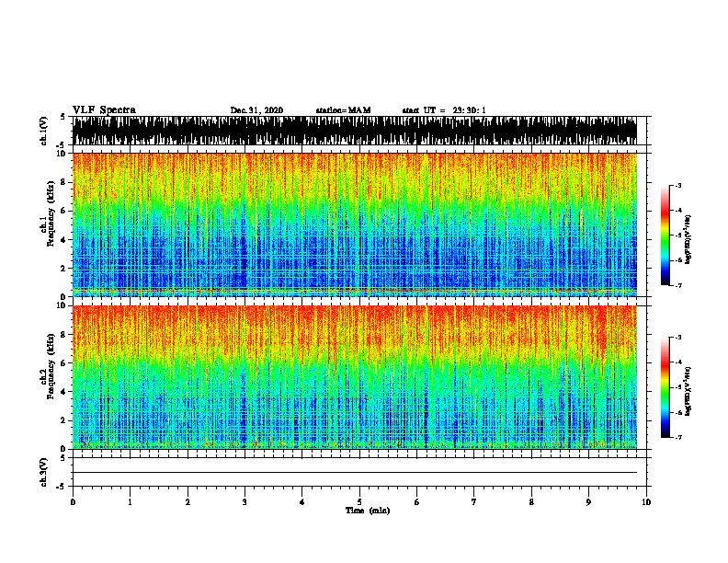Image resolution: width=728 pixels, height=563 pixels.
Task: Click the "10" label on the time axis
Action: pyautogui.click(x=646, y=502)
